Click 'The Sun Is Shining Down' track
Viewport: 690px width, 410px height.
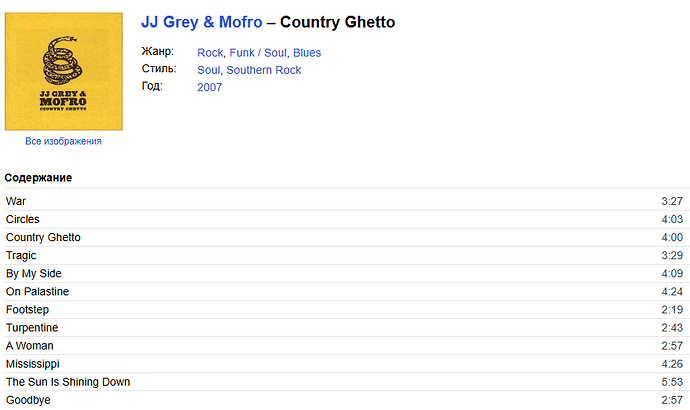tap(68, 382)
